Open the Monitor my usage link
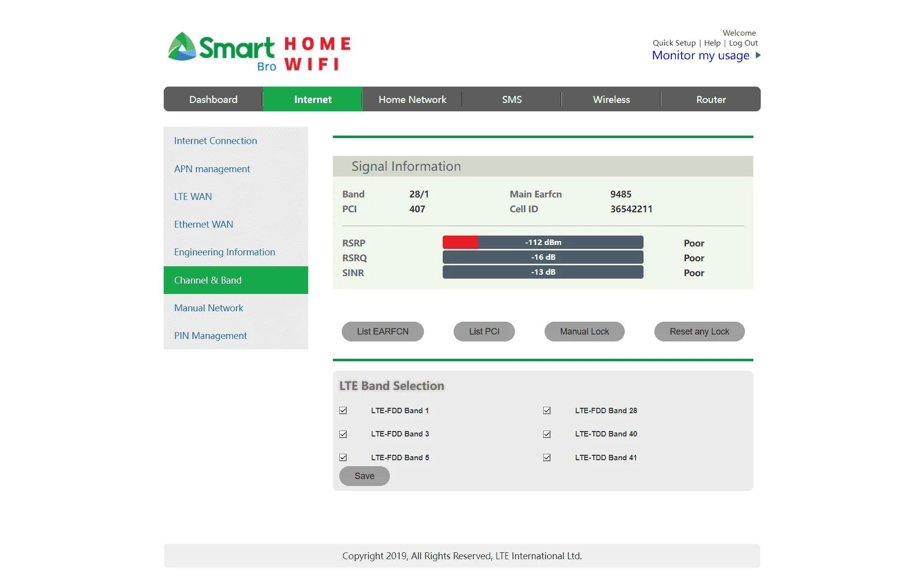 (x=700, y=55)
